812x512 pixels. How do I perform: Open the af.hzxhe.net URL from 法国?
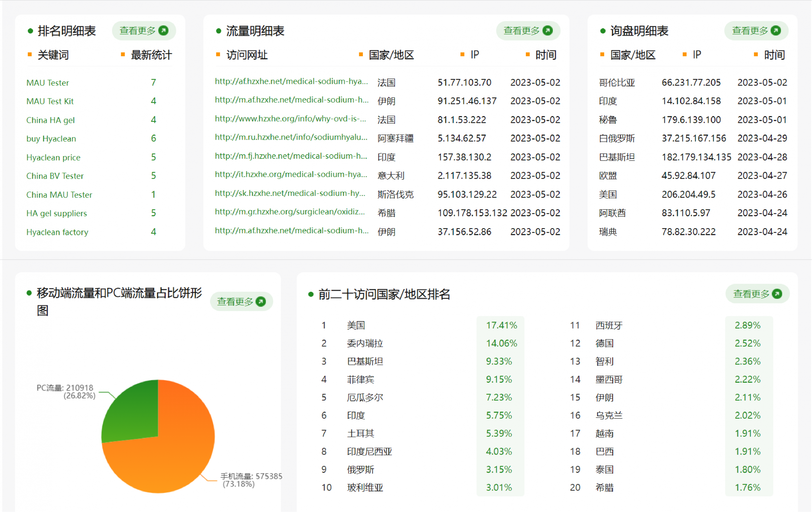tap(291, 81)
